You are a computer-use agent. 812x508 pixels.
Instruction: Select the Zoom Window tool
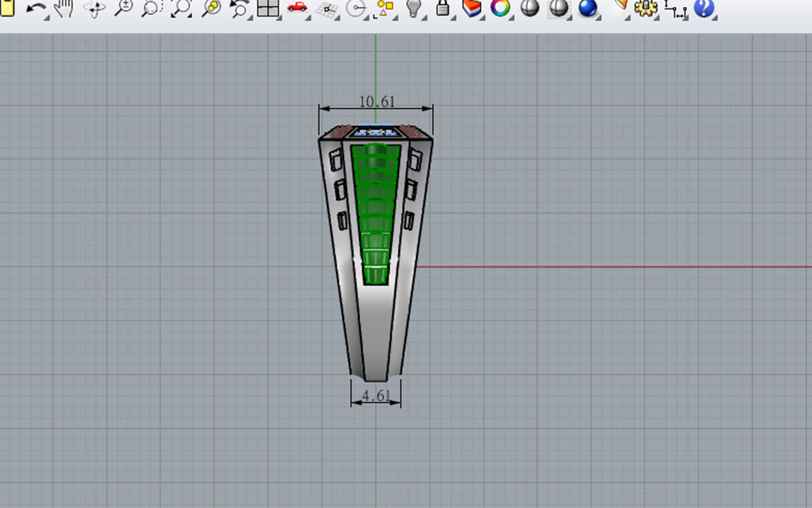[x=152, y=8]
